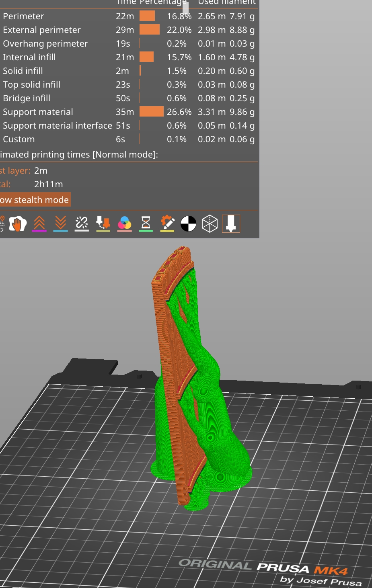Toggle the Solid infill legend row
Screen dimensions: 372x588
23,71
